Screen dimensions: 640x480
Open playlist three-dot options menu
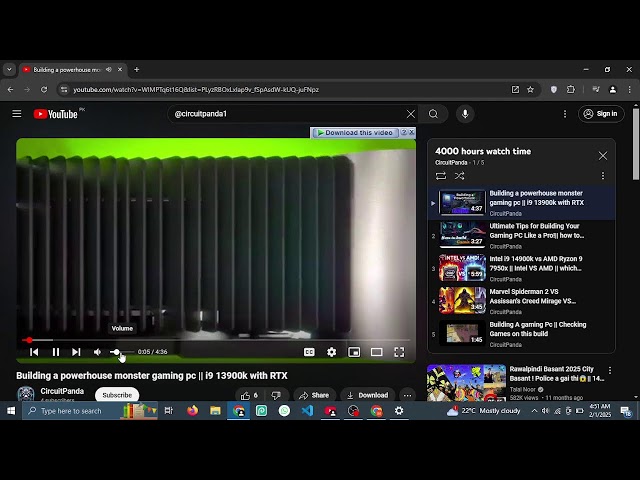point(603,176)
